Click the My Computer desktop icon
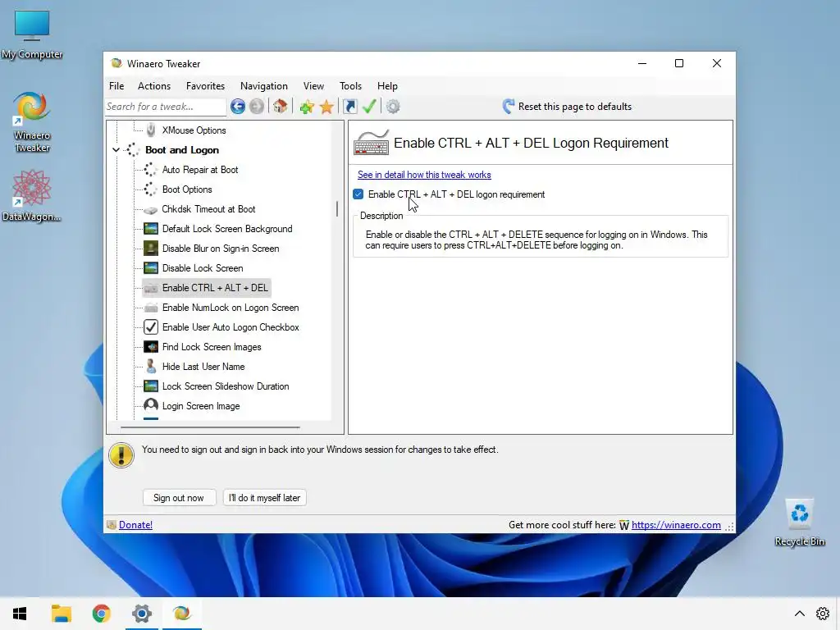Viewport: 840px width, 630px height. (32, 25)
